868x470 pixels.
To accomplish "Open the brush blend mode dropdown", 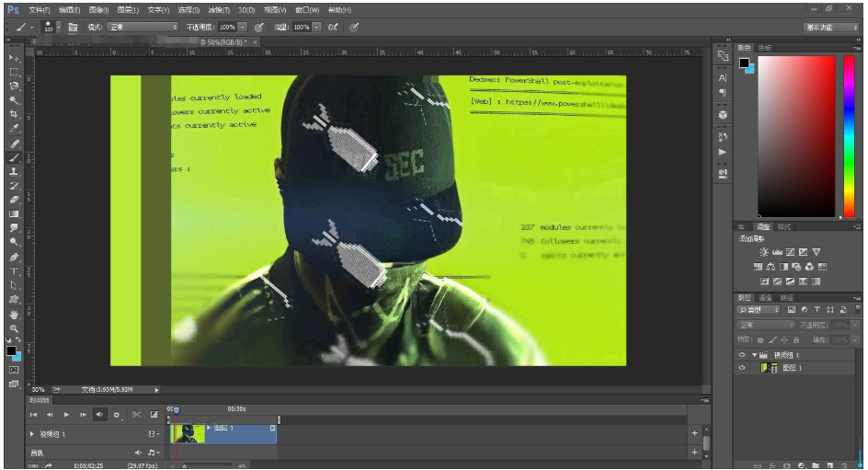I will tap(143, 28).
